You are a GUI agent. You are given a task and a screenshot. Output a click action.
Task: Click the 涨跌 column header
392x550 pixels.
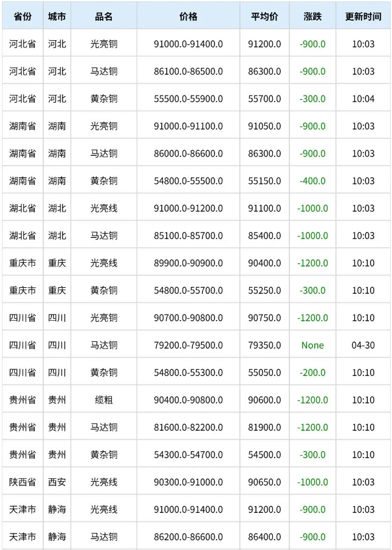point(312,16)
